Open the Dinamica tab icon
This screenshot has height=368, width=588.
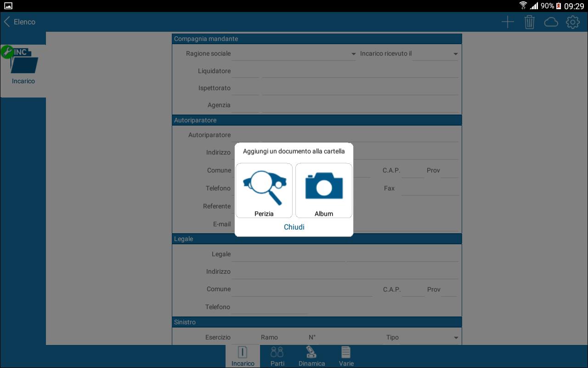pos(311,356)
